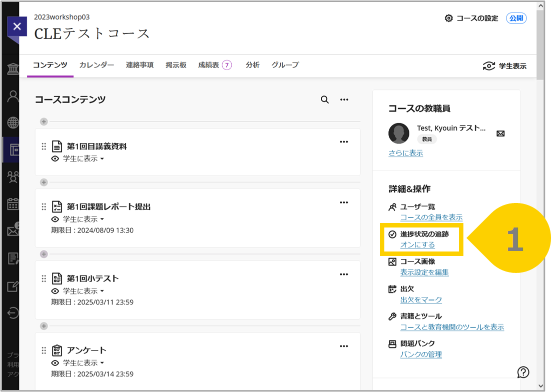Open 第1回目講義資料 title

pos(97,146)
